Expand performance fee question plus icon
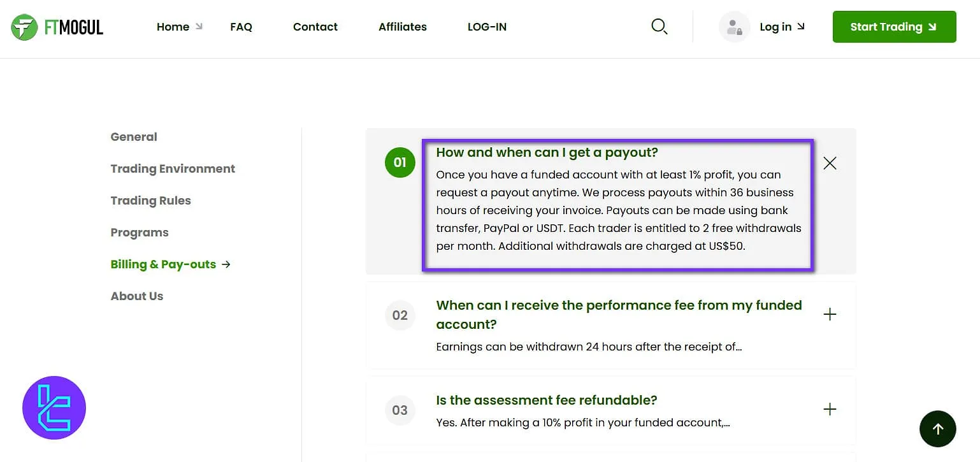Image resolution: width=980 pixels, height=462 pixels. (830, 314)
